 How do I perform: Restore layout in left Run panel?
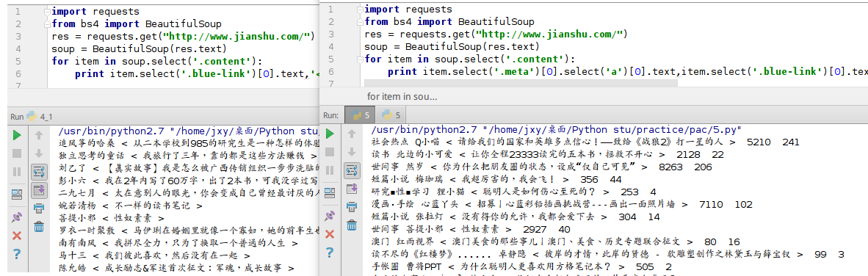pos(17,194)
